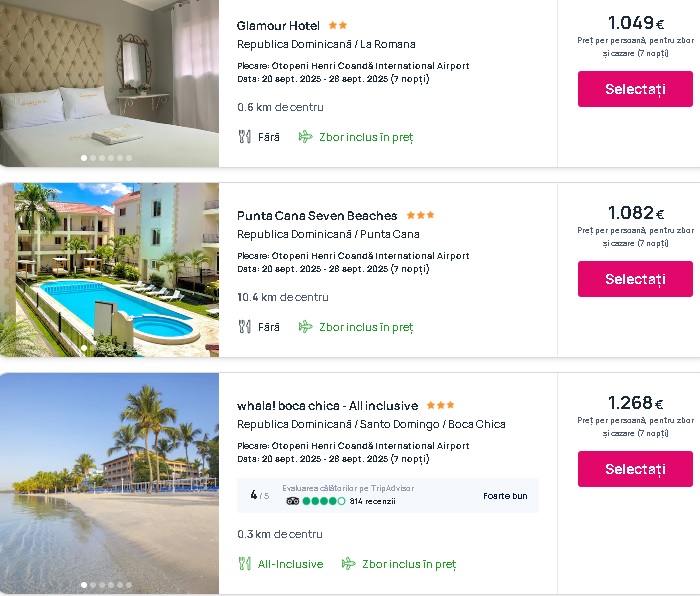Viewport: 700px width, 596px height.
Task: Click the Punta Cana pool photo
Action: (109, 270)
